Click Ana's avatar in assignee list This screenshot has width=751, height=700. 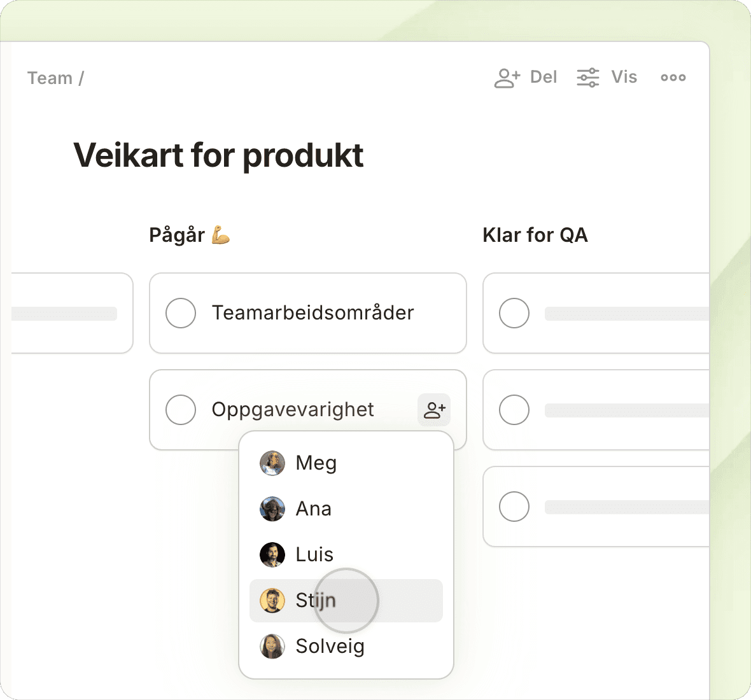pos(272,509)
